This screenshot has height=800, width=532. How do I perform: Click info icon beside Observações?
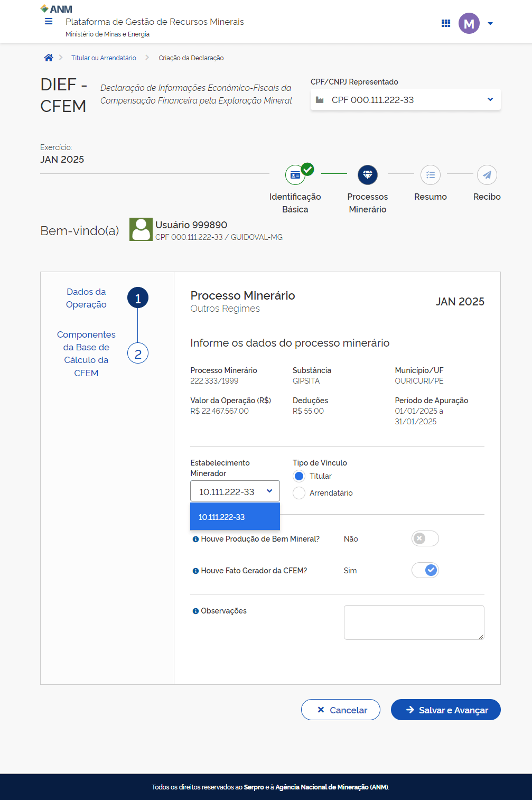pos(195,611)
